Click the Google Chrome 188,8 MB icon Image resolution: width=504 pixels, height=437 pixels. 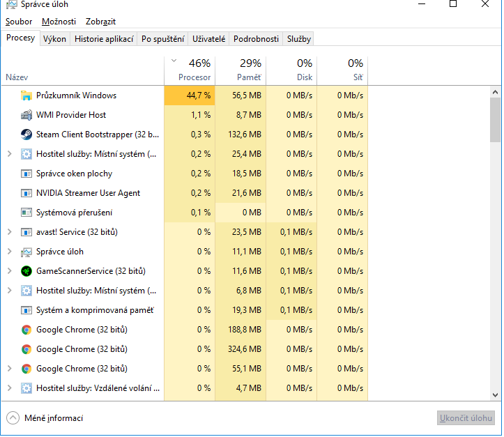point(26,330)
